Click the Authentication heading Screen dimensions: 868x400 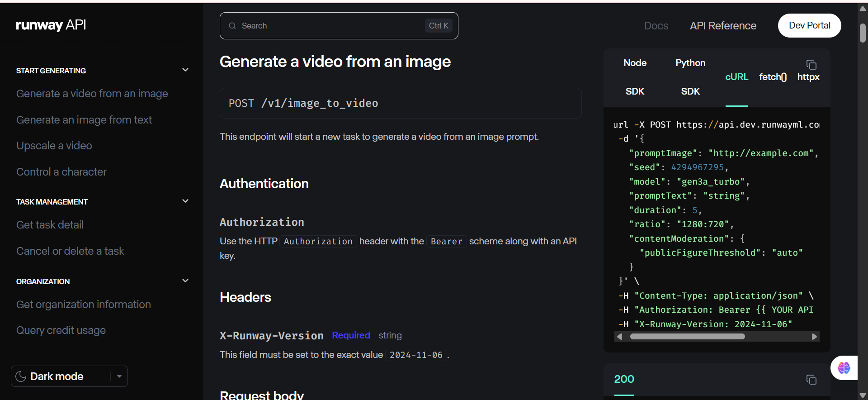click(264, 184)
